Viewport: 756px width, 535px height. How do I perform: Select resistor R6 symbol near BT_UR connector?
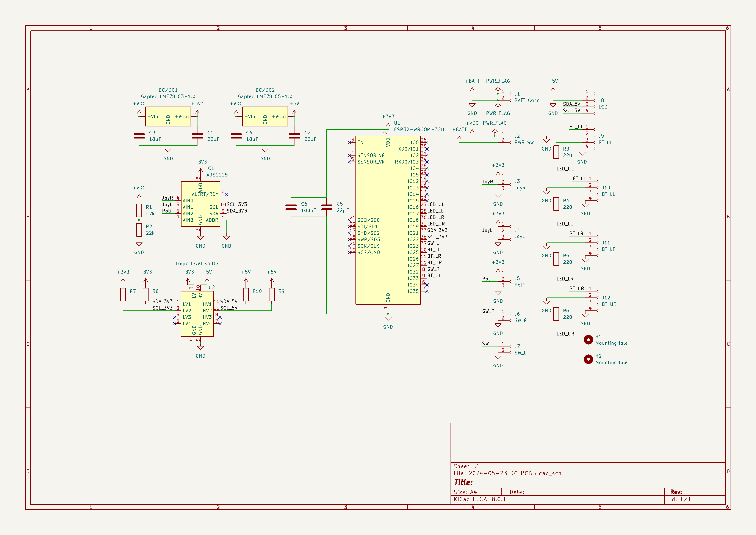tap(556, 314)
